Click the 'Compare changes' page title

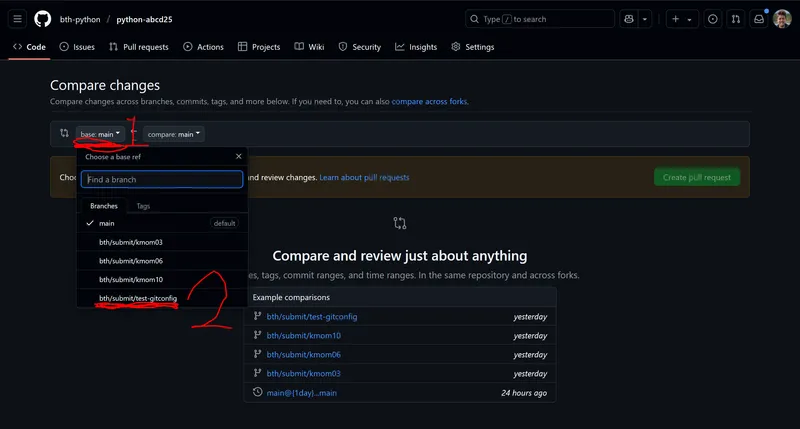[105, 85]
